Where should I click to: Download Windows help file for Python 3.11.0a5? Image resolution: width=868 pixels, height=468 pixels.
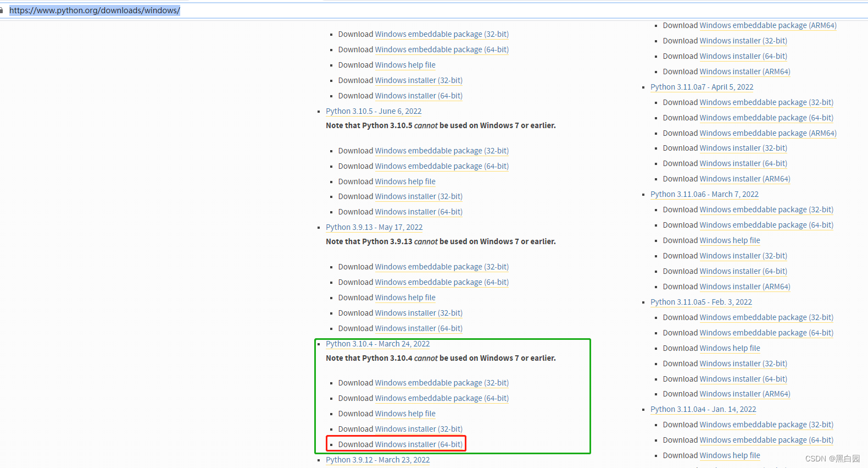730,348
